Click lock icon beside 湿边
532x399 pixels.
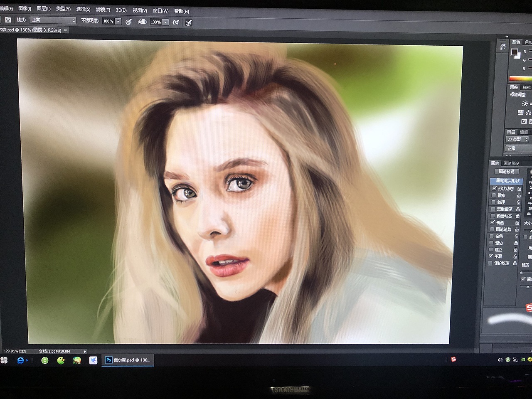(x=516, y=243)
